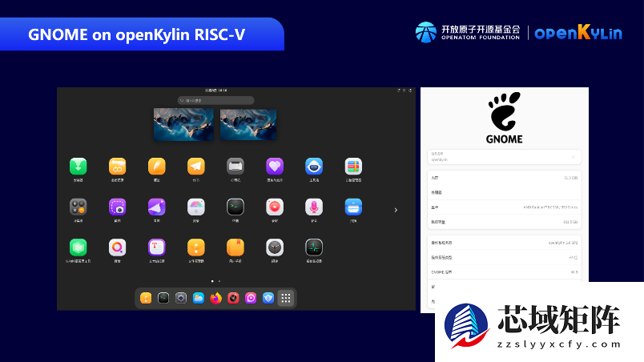Open the clock app
This screenshot has width=644, height=362.
click(x=275, y=247)
